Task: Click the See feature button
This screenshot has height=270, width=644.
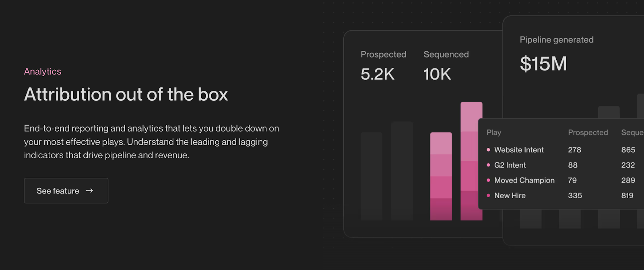Action: tap(66, 191)
